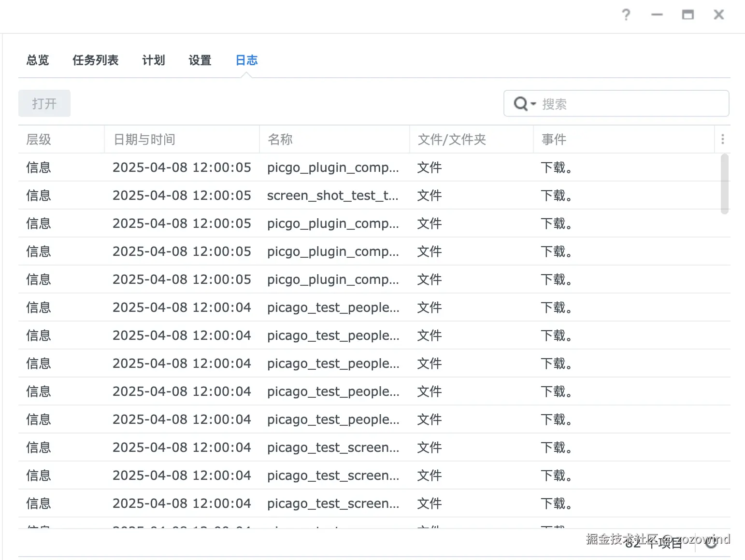
Task: Sort by the 名称 column header
Action: tap(335, 140)
